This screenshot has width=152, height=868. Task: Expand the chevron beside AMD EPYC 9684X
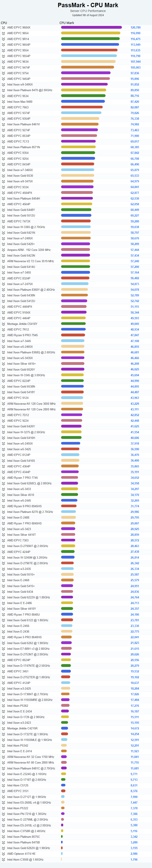3,28
